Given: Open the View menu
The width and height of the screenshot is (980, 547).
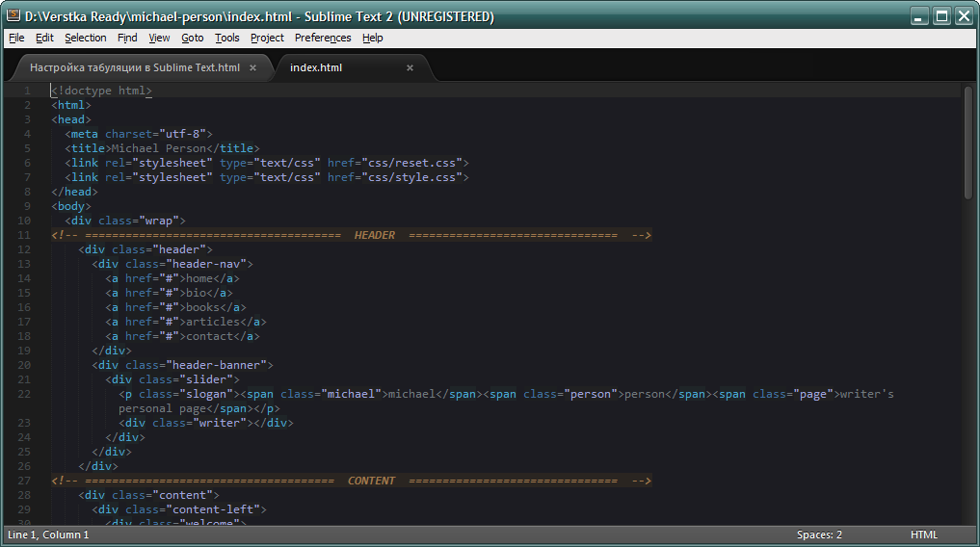Looking at the screenshot, I should pyautogui.click(x=159, y=38).
